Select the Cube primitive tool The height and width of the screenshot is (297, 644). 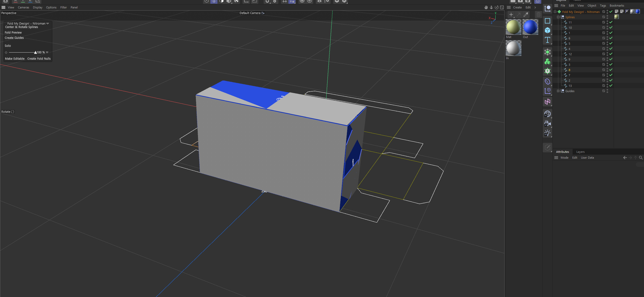[x=548, y=30]
